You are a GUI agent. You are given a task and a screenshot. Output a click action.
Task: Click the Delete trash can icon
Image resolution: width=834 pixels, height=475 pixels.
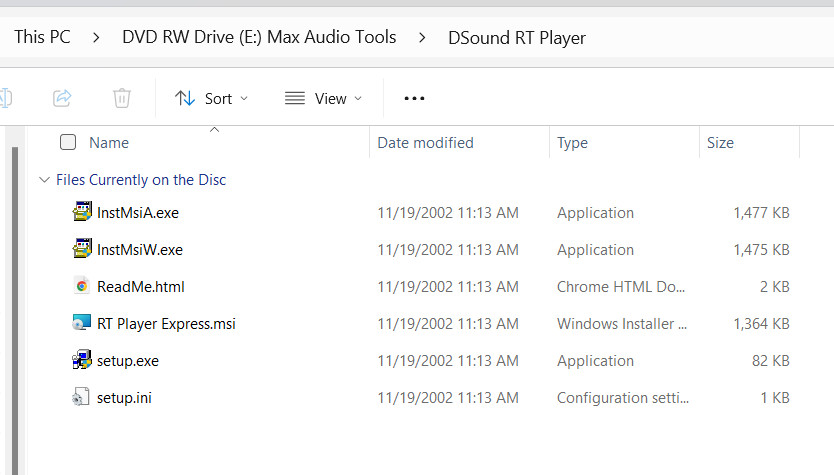pos(122,98)
